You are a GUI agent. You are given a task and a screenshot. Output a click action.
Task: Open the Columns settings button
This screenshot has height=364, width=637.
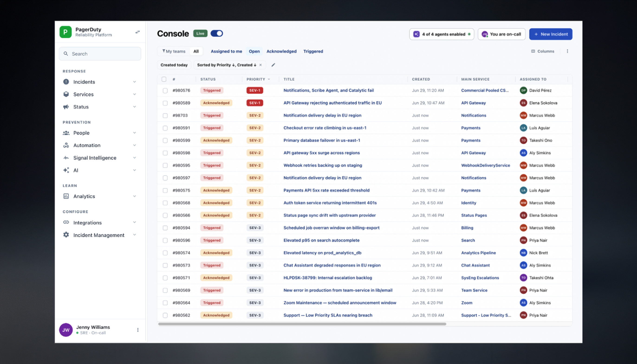(x=543, y=51)
